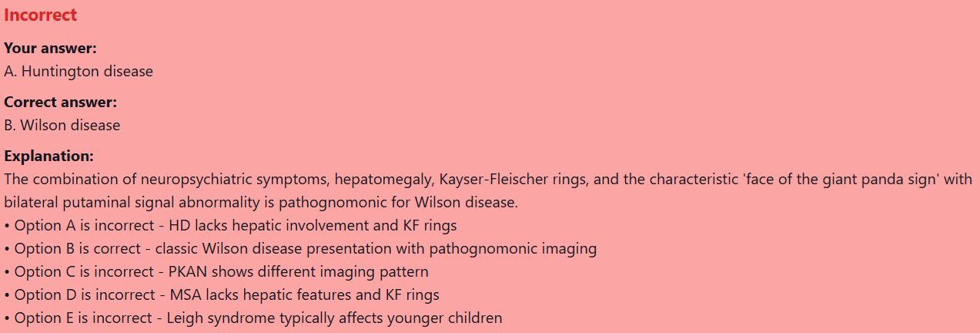Click the word 'hepatomegaly' in the explanation
The width and height of the screenshot is (980, 333).
pos(389,180)
